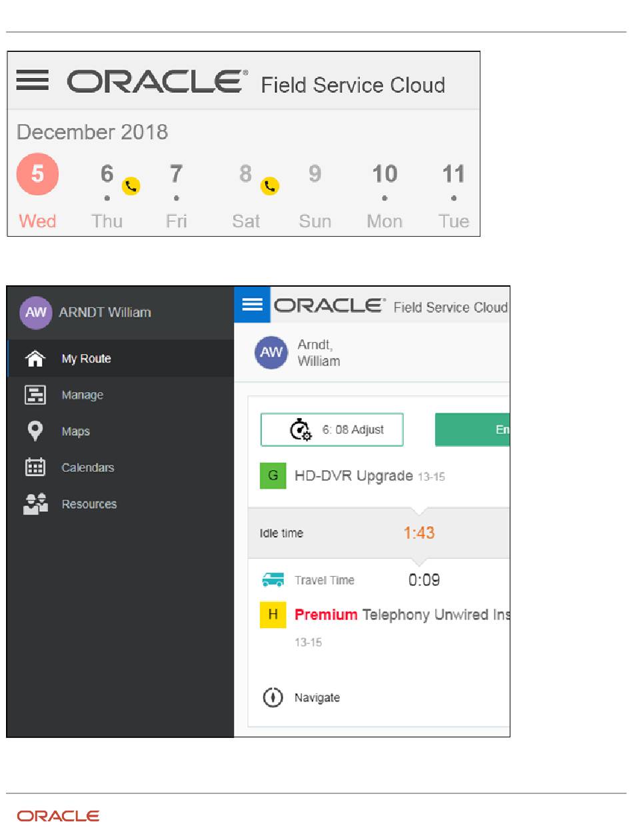Click the home icon beside My Route
The width and height of the screenshot is (633, 840).
coord(35,359)
